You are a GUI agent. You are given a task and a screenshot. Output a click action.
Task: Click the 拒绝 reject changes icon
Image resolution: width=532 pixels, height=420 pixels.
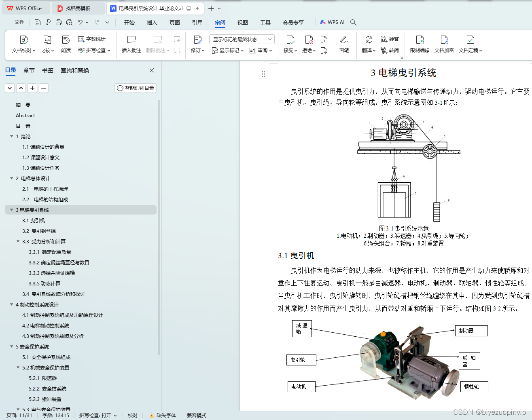309,40
